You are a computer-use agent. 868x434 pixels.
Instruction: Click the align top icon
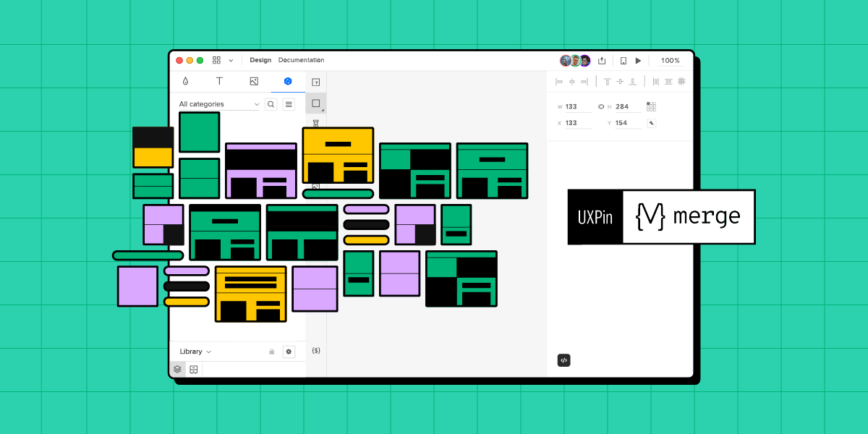[608, 81]
